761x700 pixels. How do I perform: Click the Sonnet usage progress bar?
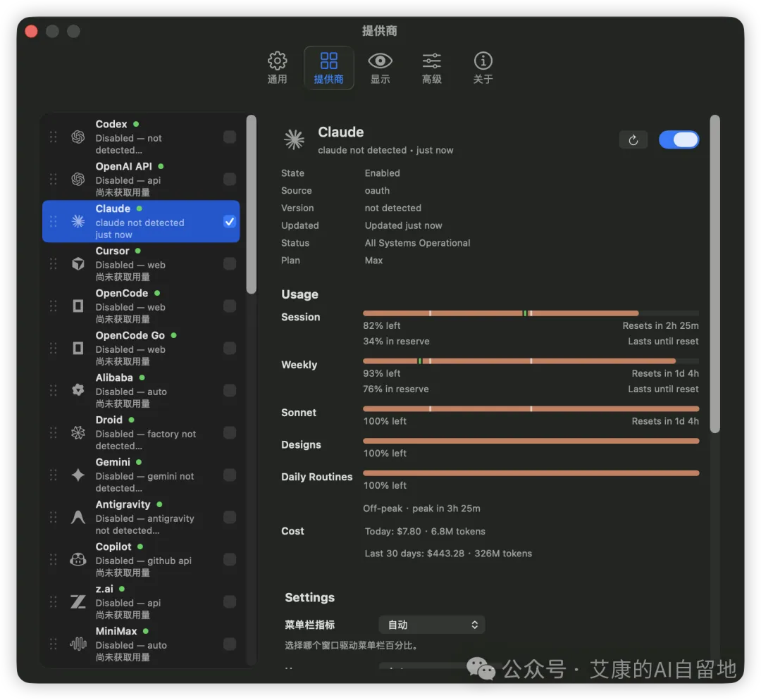[x=531, y=409]
